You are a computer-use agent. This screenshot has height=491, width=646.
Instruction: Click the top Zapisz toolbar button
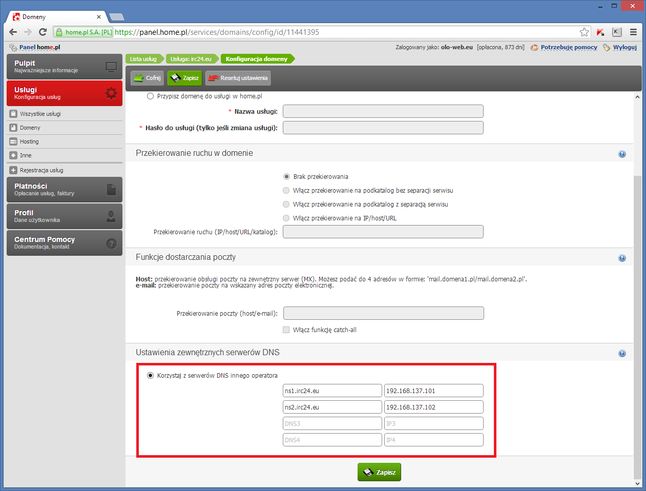185,78
